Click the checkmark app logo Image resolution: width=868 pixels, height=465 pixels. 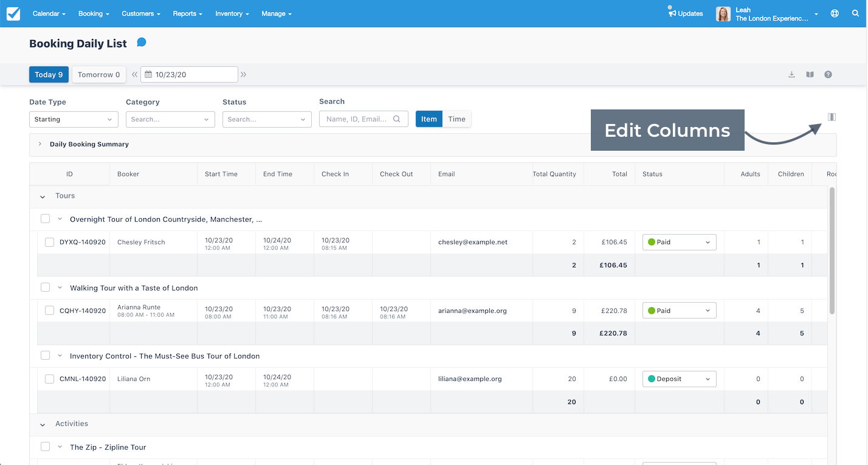(13, 13)
